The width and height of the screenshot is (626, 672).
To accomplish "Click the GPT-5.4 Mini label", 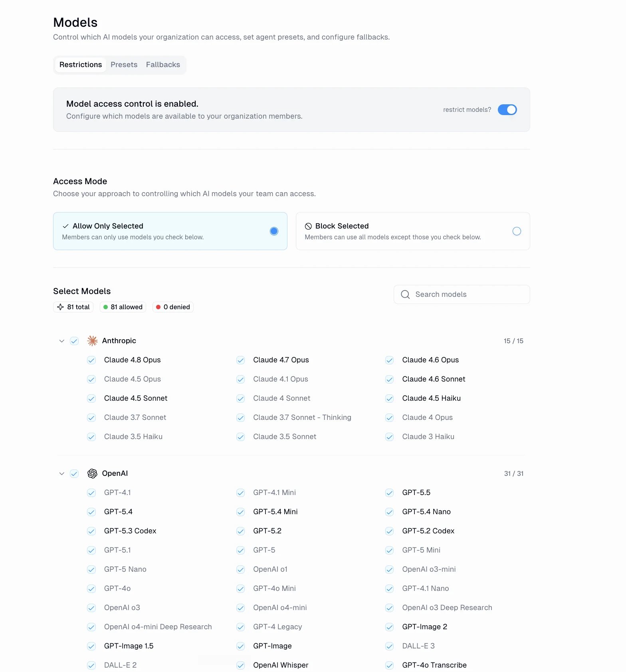I will click(x=275, y=512).
